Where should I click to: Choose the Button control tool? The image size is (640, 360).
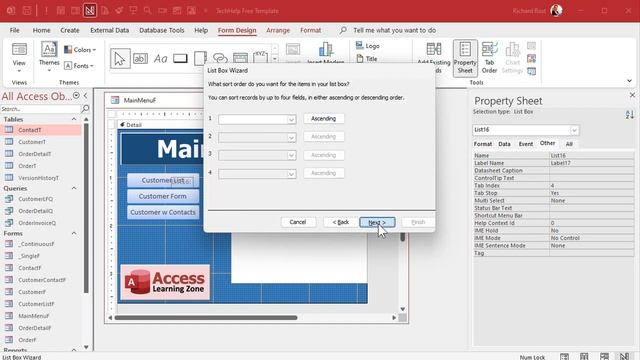click(x=180, y=59)
